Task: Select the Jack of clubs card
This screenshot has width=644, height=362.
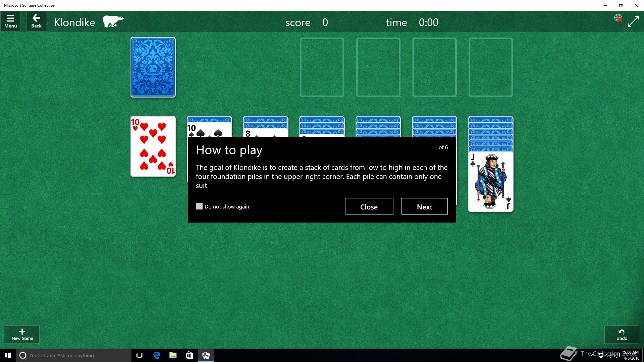Action: 491,181
